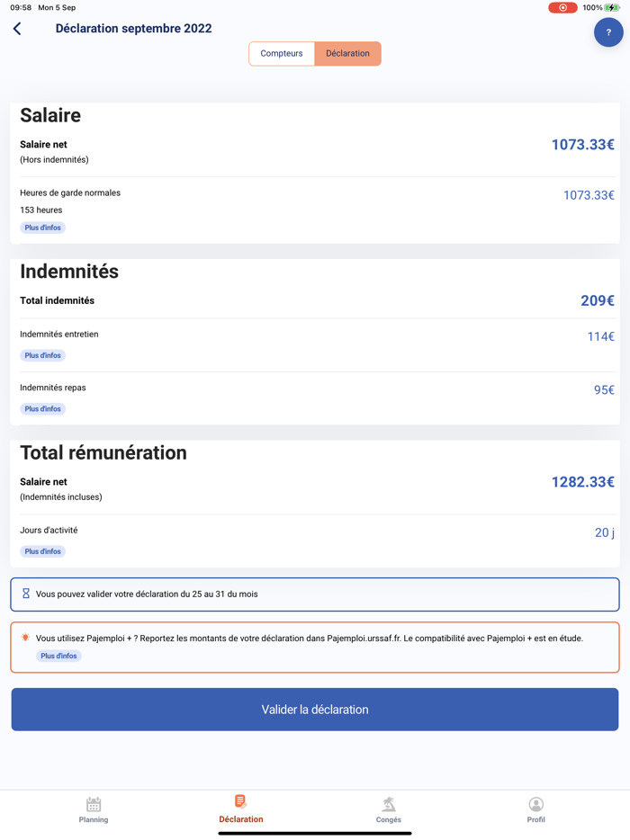Open Plus d'infos about Pajemploi +
This screenshot has width=630, height=840.
tap(58, 656)
